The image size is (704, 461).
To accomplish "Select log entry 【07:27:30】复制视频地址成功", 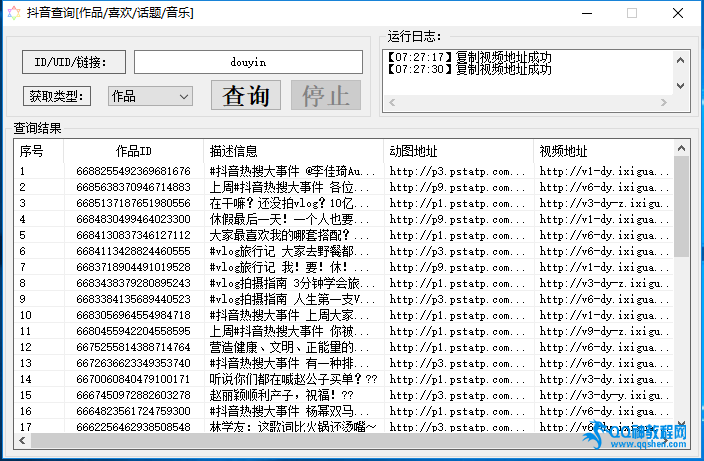I will pos(469,69).
